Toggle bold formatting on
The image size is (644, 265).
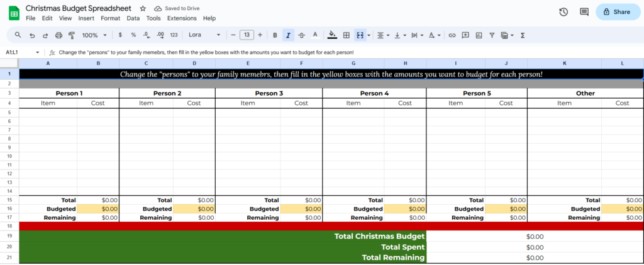coord(275,35)
